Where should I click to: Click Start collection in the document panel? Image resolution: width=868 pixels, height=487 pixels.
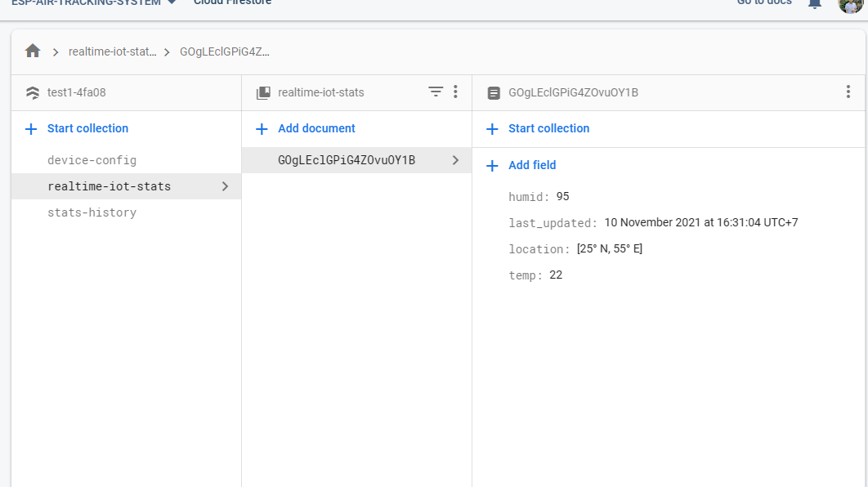[x=548, y=128]
